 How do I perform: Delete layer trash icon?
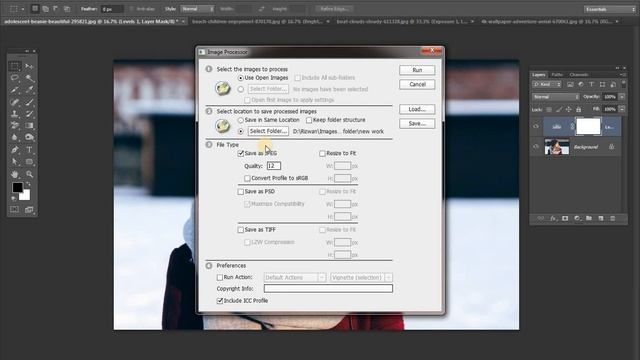613,219
